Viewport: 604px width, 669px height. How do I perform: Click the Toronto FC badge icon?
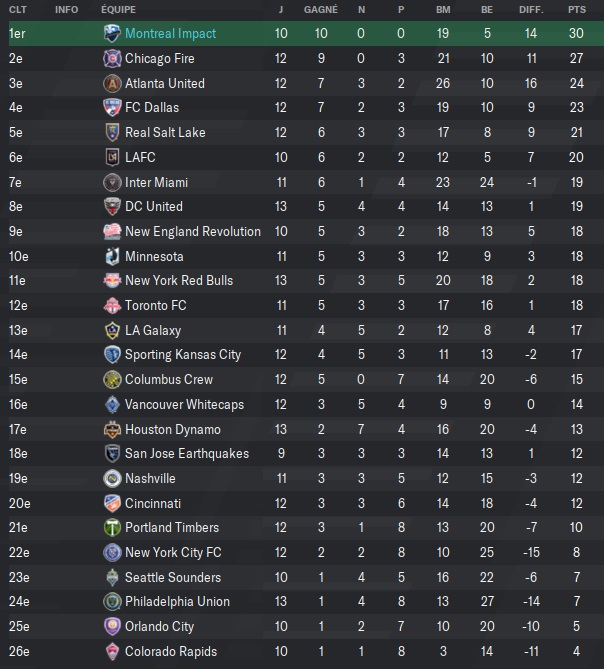pyautogui.click(x=112, y=305)
